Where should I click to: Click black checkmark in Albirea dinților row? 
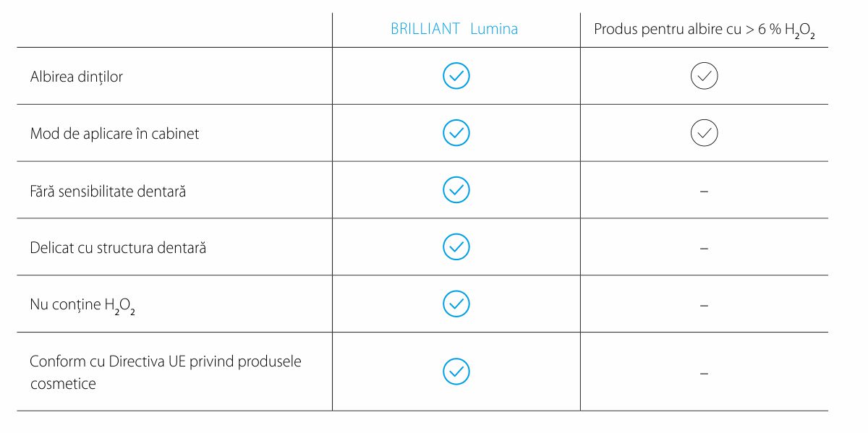click(704, 76)
